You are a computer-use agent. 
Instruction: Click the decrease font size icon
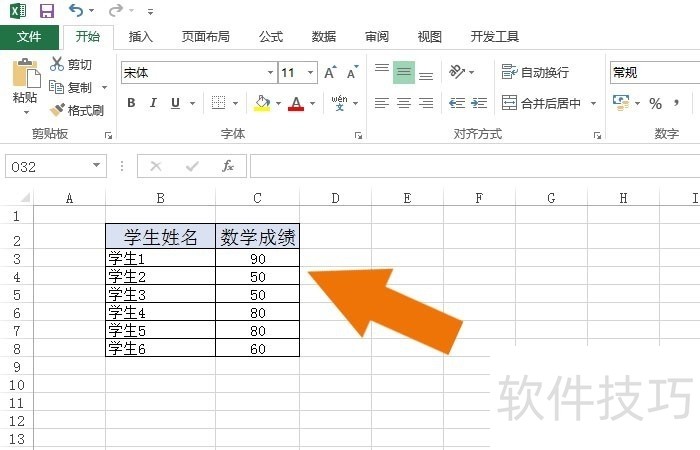tap(353, 72)
